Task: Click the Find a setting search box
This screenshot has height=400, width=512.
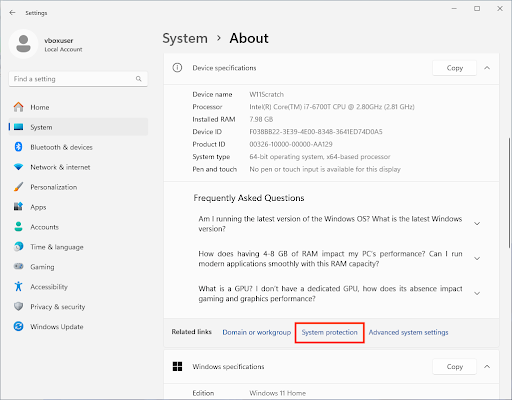Action: 78,79
